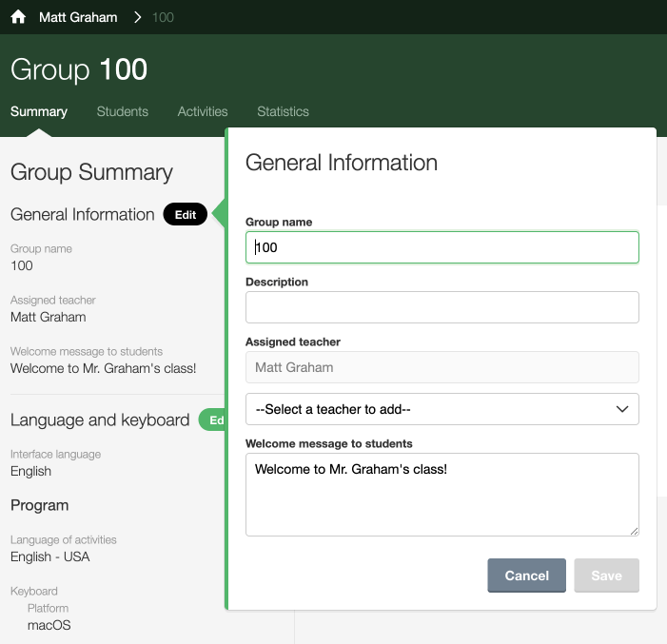
Task: Click into the empty Description field
Action: [x=442, y=307]
